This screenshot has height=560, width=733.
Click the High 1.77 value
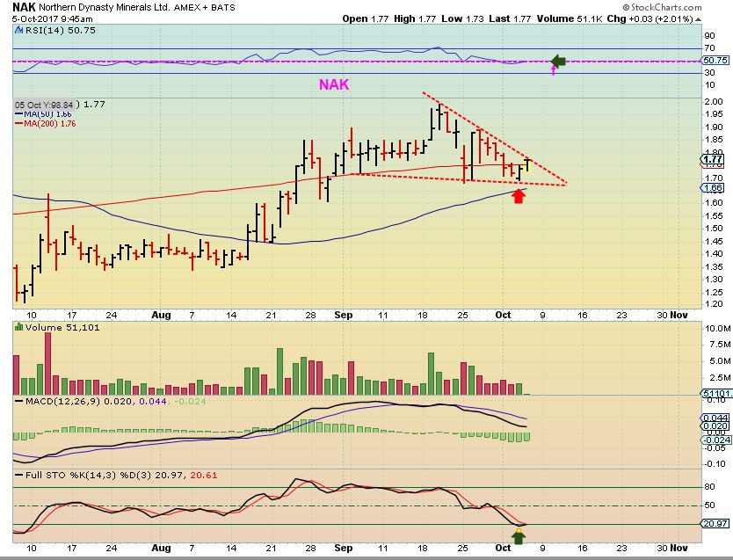[415, 18]
